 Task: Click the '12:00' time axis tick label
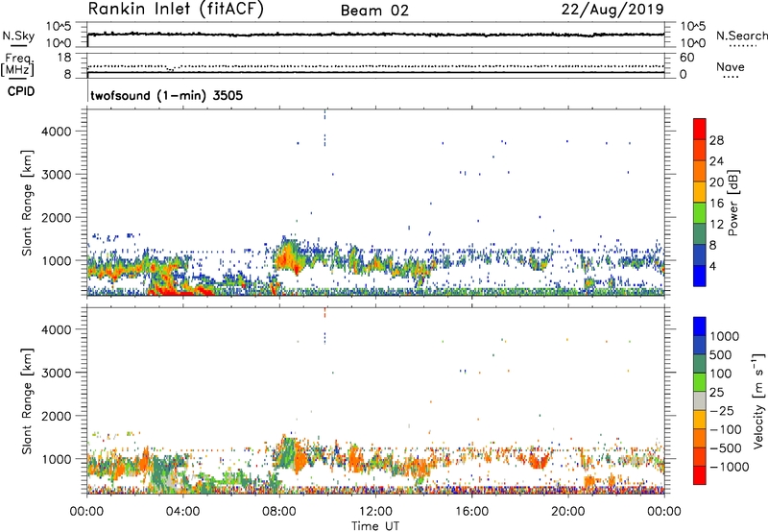(375, 512)
